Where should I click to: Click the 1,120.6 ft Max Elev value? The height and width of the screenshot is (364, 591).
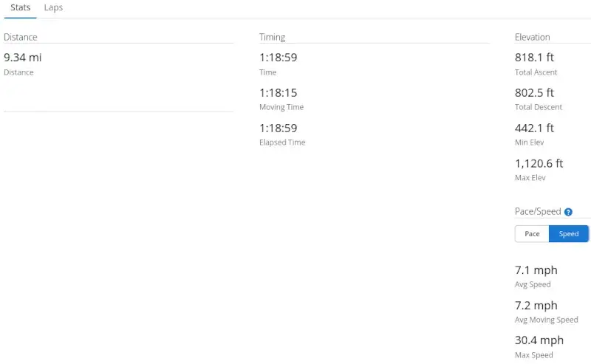click(x=539, y=163)
